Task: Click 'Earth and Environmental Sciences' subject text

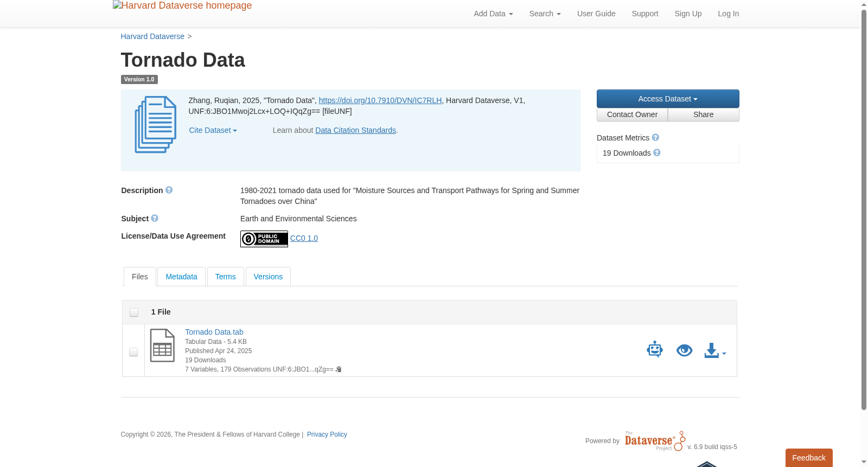Action: pyautogui.click(x=298, y=219)
